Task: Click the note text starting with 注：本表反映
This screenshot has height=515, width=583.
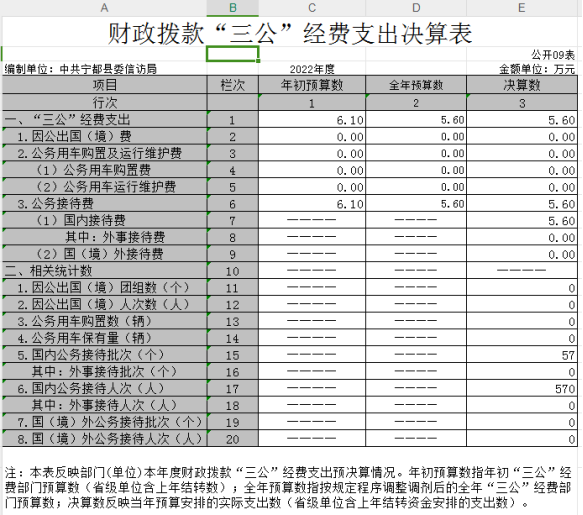Action: tap(289, 487)
